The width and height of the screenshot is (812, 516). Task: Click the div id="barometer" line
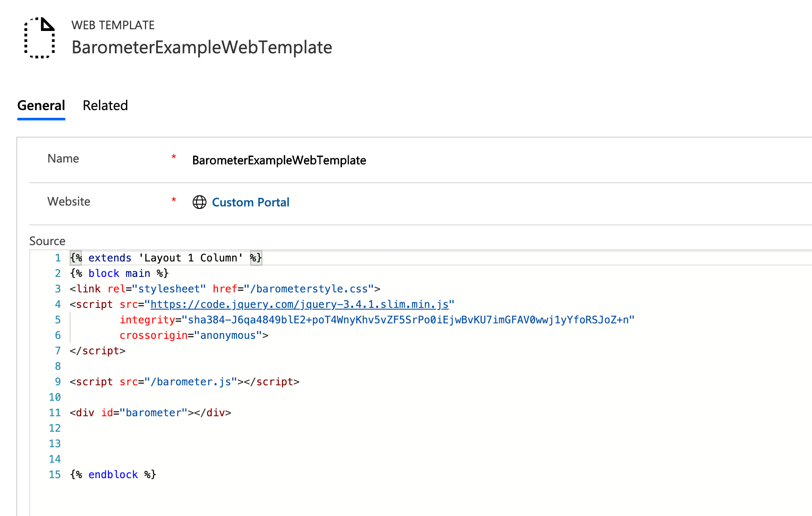coord(150,413)
